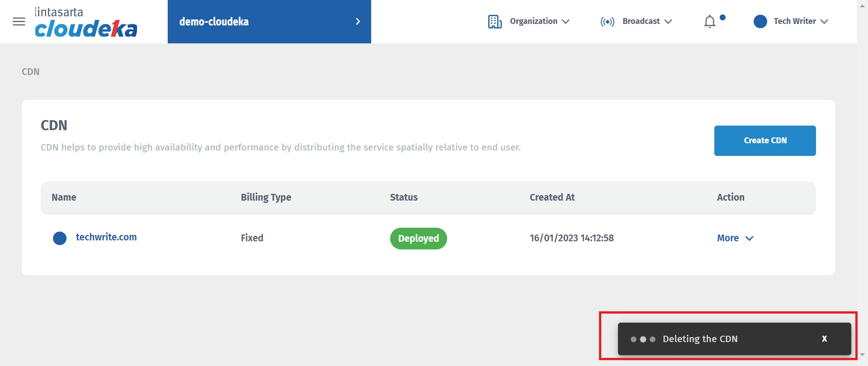Image resolution: width=868 pixels, height=366 pixels.
Task: Click the scrollbar down arrow
Action: coord(862,355)
